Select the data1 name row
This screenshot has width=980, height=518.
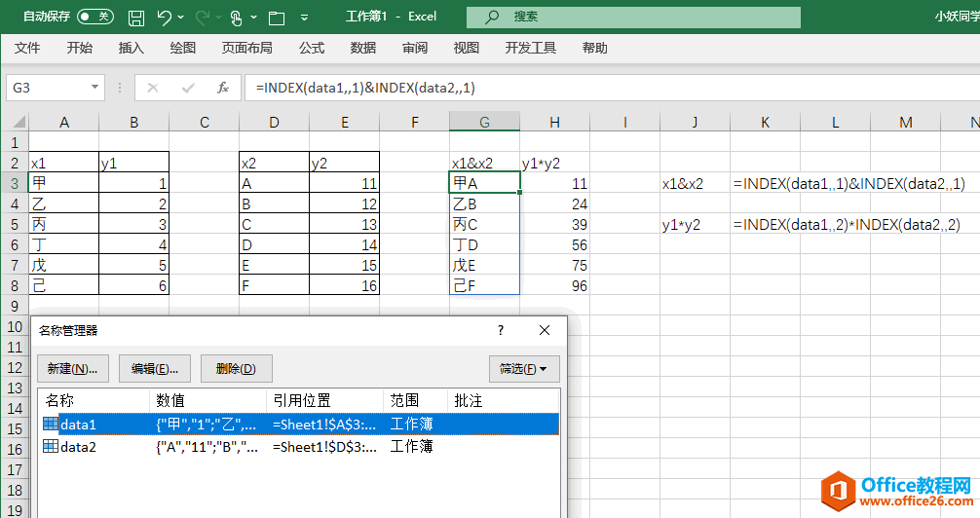coord(300,425)
